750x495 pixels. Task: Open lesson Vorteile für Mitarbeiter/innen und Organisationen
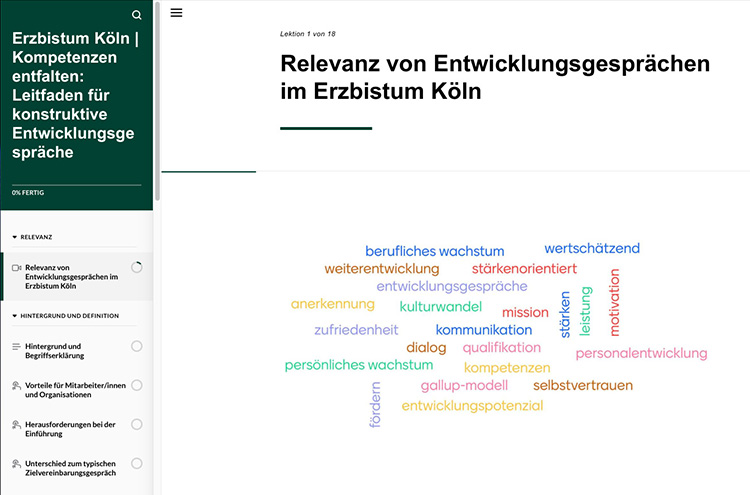tap(77, 390)
